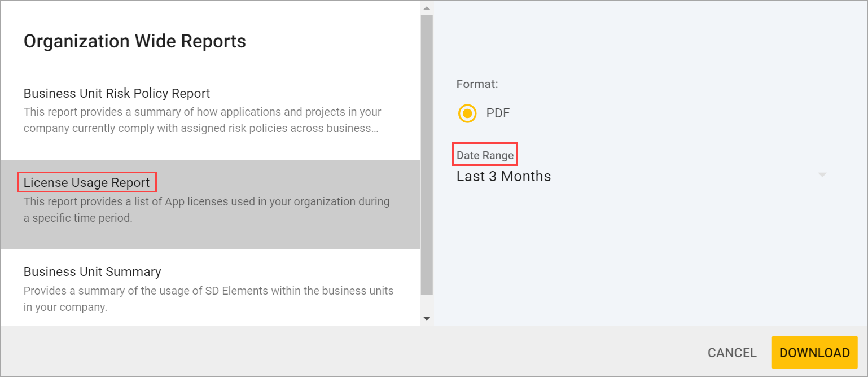868x377 pixels.
Task: Select the Business Unit Summary report
Action: (x=92, y=271)
